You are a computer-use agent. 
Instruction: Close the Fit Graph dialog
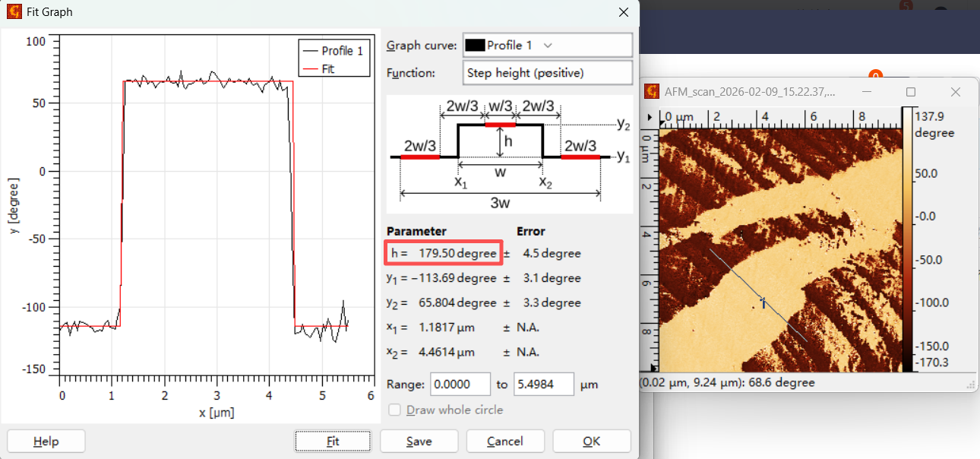pos(624,12)
